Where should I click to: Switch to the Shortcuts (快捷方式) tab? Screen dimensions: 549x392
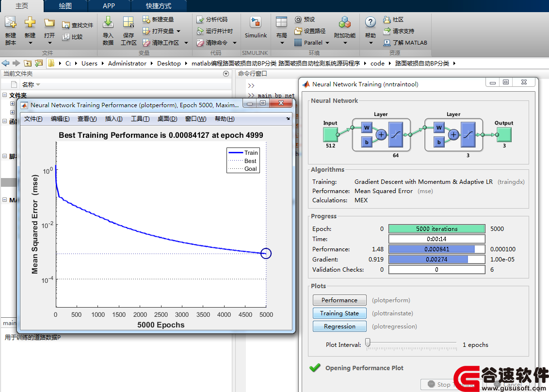click(x=159, y=6)
